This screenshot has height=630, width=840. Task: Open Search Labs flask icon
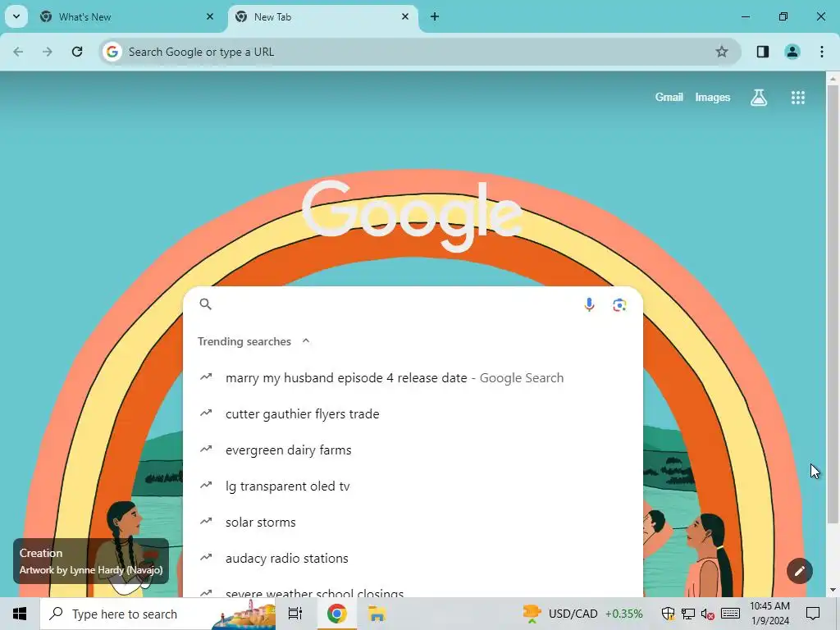click(759, 97)
